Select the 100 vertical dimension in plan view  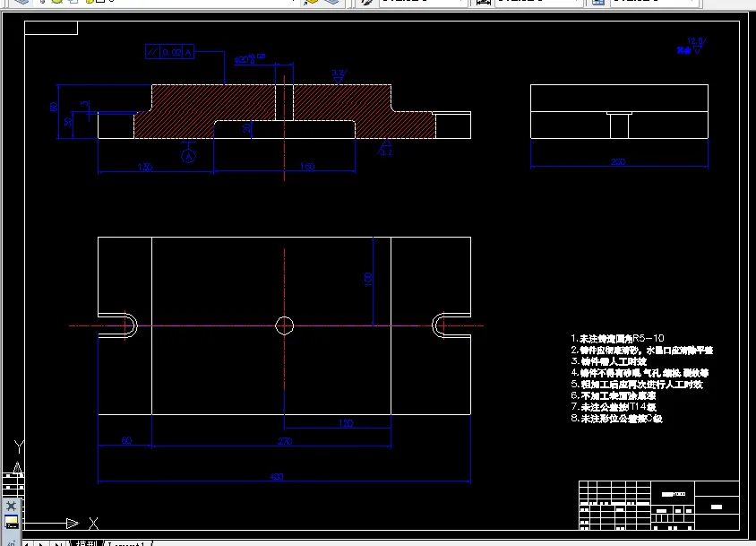point(368,279)
